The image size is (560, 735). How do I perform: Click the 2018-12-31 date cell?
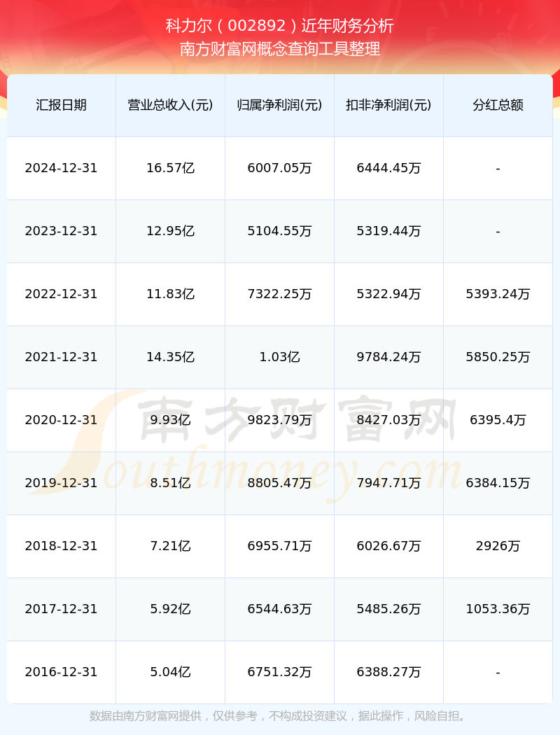(x=62, y=546)
